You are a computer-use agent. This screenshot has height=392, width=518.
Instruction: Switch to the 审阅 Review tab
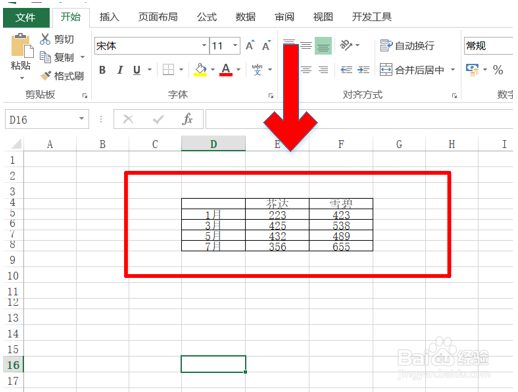[284, 17]
